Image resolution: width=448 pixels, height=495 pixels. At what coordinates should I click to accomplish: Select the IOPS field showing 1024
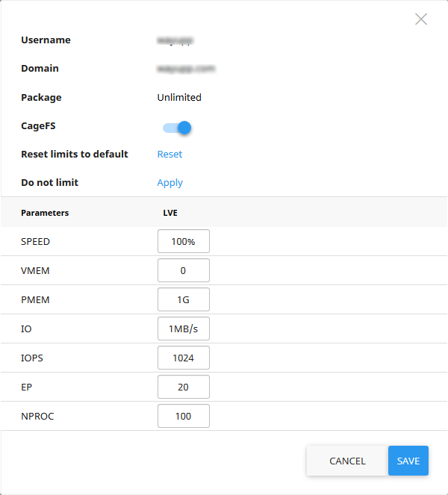point(184,358)
